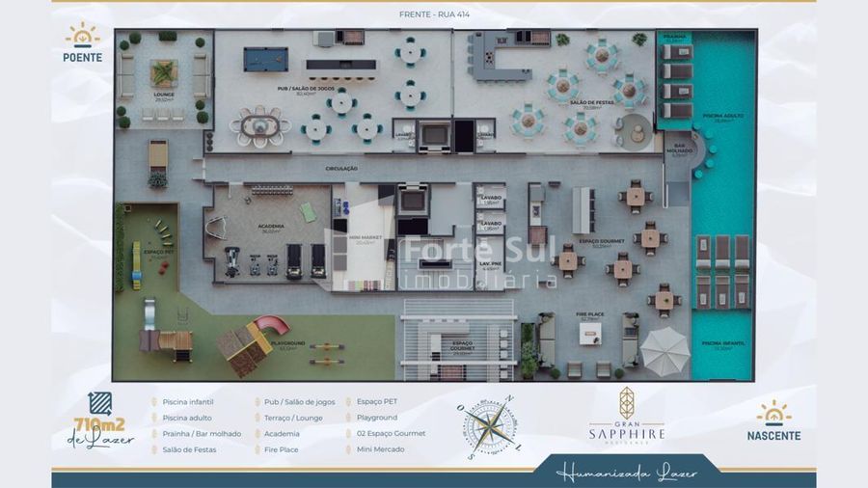Click the FRENTE - RUA 414 heading

tap(435, 14)
